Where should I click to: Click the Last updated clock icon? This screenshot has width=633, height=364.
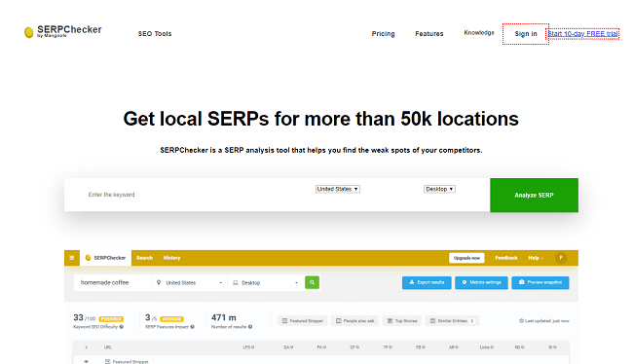click(521, 321)
